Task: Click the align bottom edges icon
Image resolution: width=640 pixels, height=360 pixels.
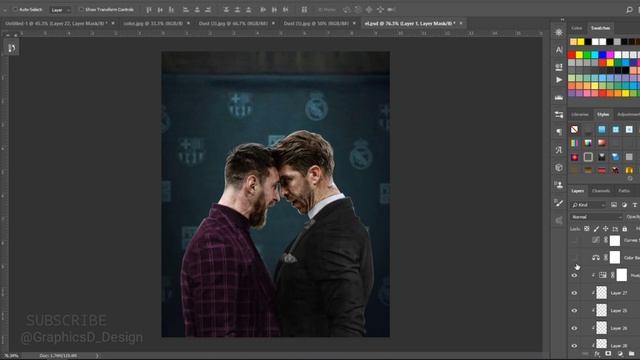Action: tap(171, 9)
